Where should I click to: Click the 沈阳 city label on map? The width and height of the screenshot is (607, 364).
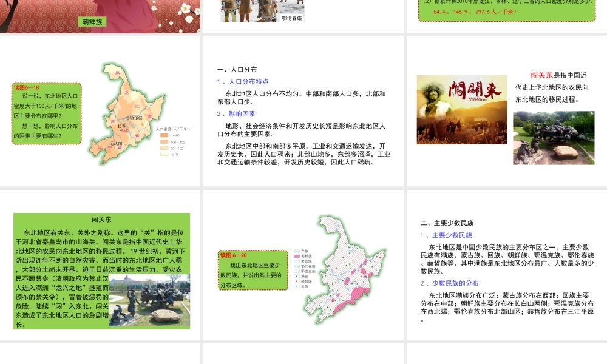117,144
